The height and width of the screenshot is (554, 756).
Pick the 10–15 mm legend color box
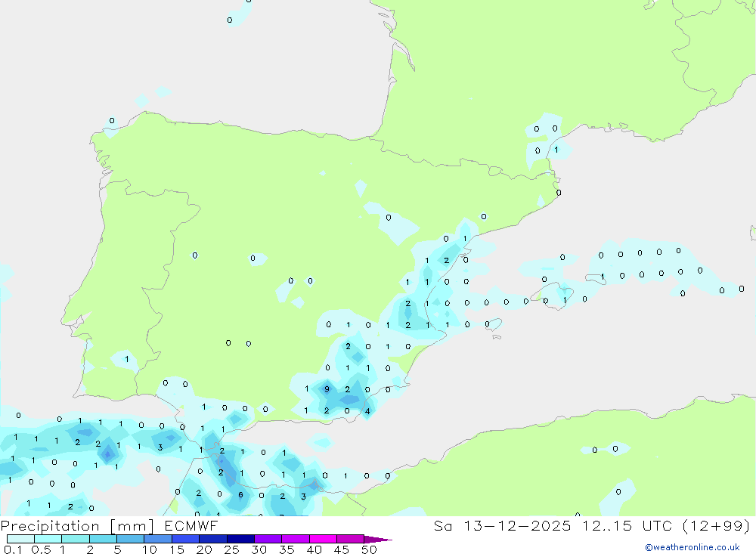pos(158,539)
